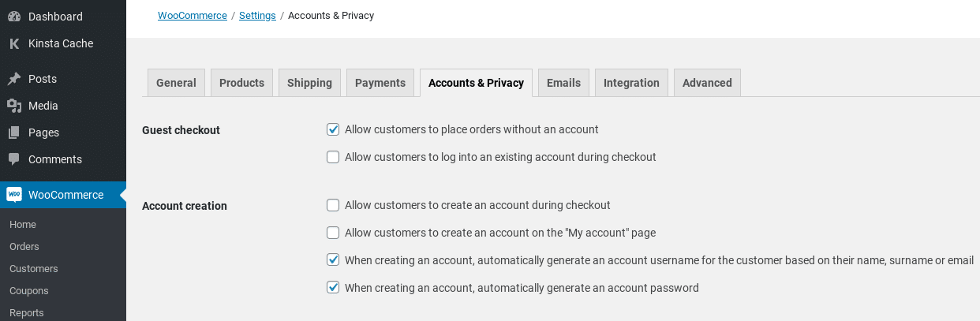The height and width of the screenshot is (321, 980).
Task: Disable guest orders without an account
Action: pyautogui.click(x=333, y=129)
